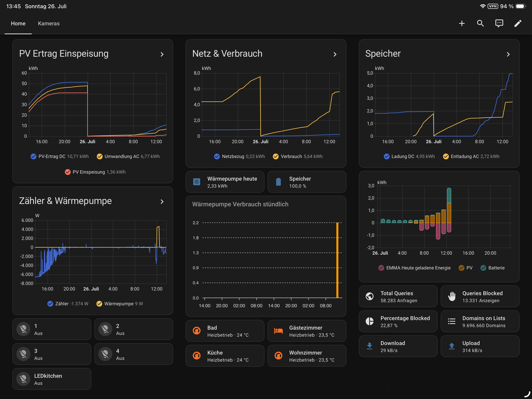Click the Domains on Lists list icon
Image resolution: width=532 pixels, height=399 pixels.
point(451,321)
